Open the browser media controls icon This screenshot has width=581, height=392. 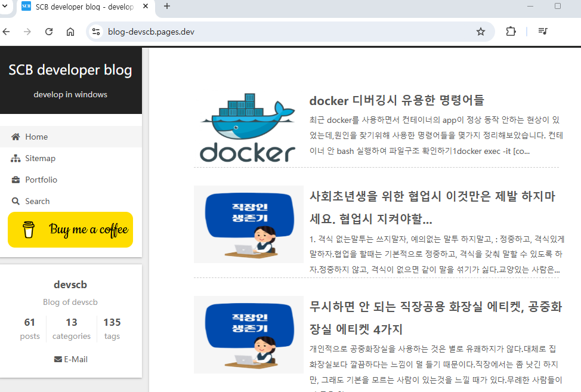click(543, 31)
